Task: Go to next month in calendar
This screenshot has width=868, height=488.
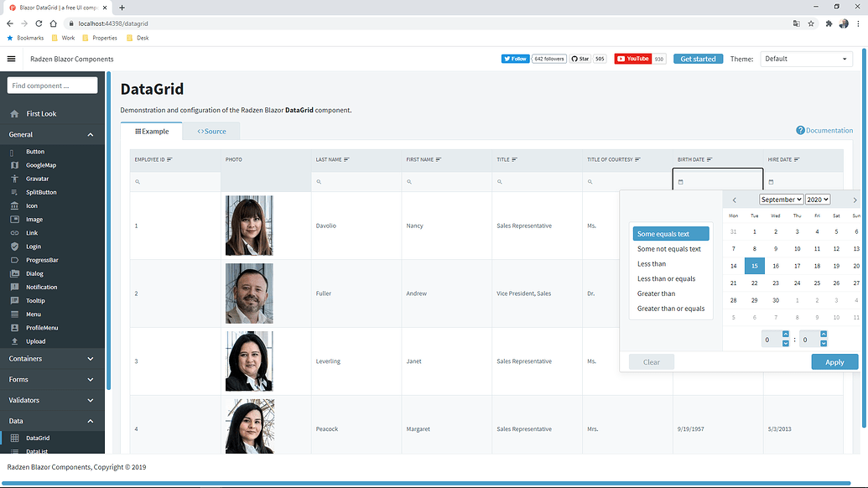Action: (855, 200)
